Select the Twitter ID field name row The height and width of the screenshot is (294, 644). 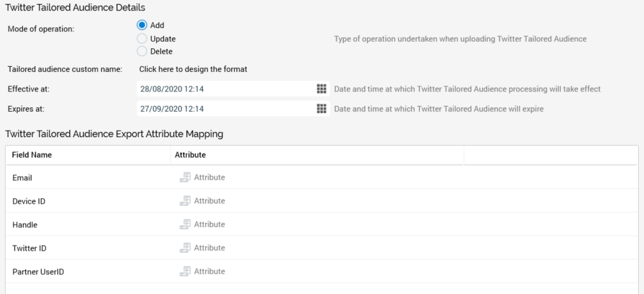[29, 248]
